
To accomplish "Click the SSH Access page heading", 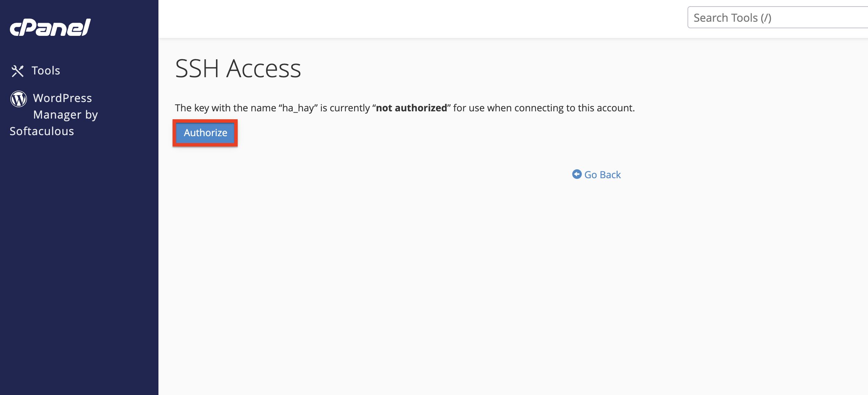I will [x=238, y=69].
